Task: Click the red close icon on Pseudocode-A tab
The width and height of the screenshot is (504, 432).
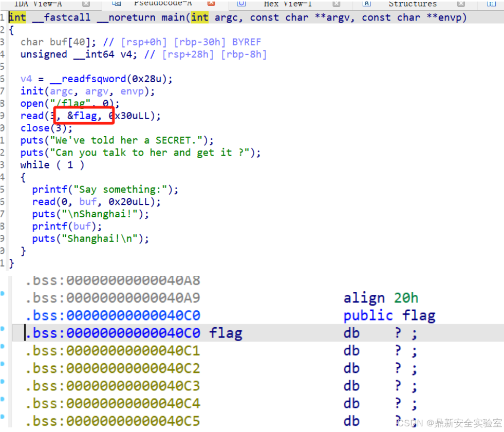Action: click(210, 4)
